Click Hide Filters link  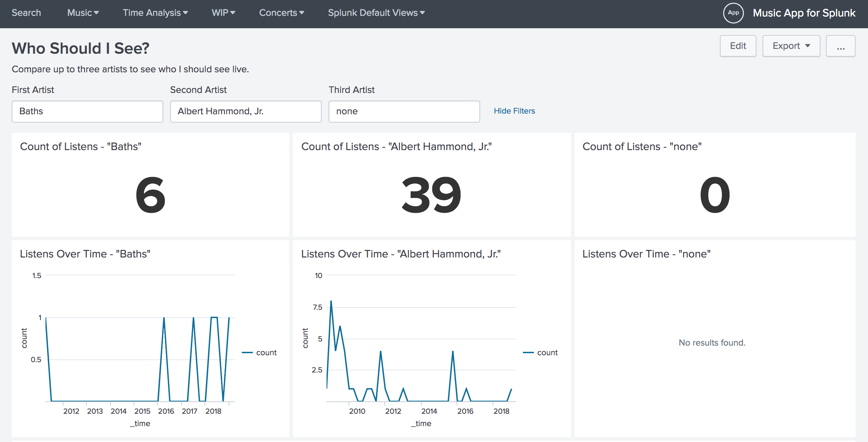[x=514, y=110]
